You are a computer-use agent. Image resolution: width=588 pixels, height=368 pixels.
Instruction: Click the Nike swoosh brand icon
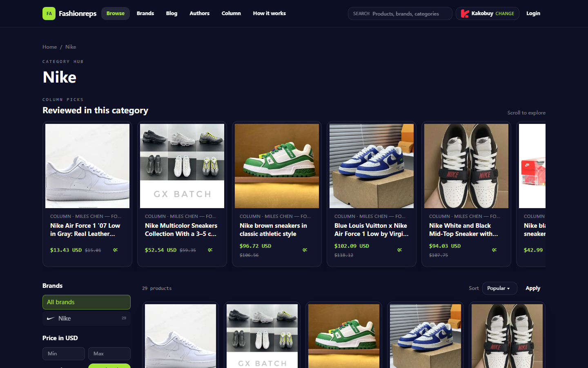coord(51,319)
